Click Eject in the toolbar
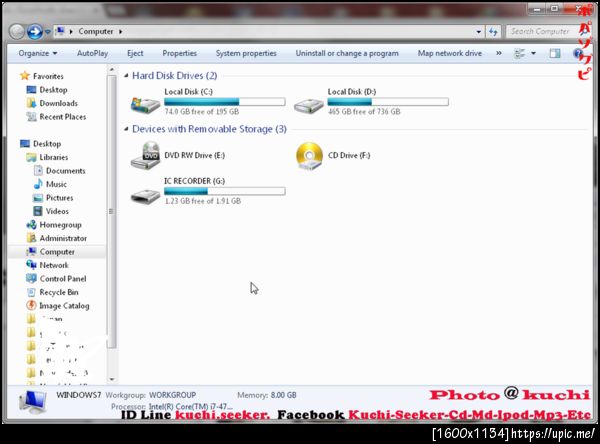The image size is (600, 444). 135,53
